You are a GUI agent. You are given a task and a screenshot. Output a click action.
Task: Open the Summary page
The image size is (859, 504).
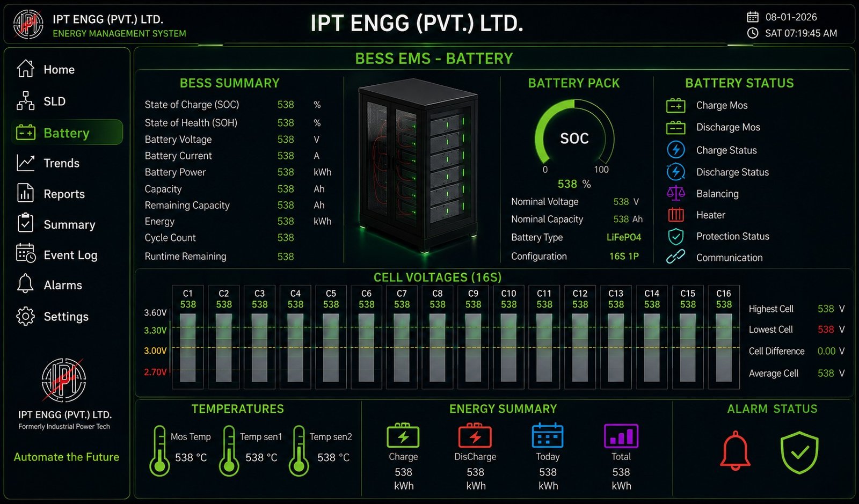click(x=67, y=224)
